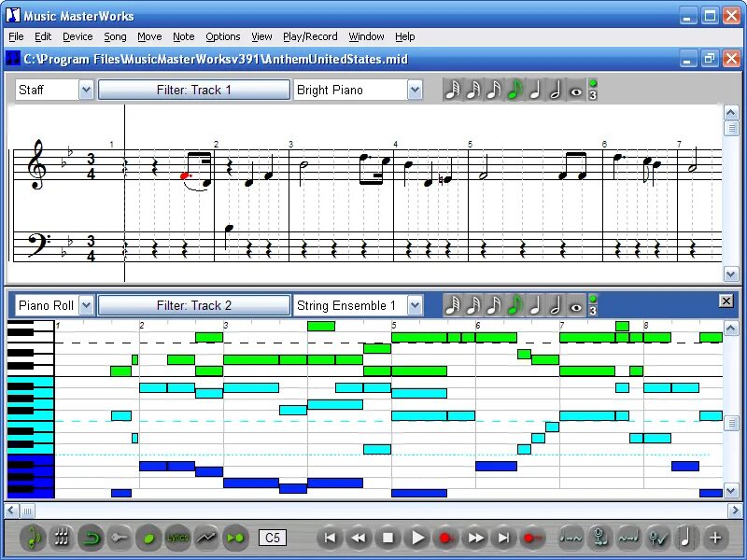Select the 32nd note duration in Staff pane
This screenshot has width=747, height=560.
pos(472,90)
